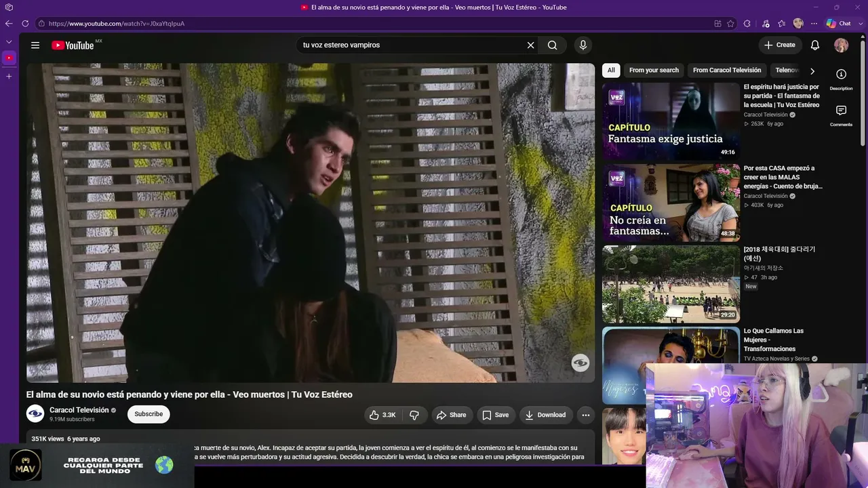Start voice search with the microphone
Image resolution: width=868 pixels, height=488 pixels.
(583, 45)
